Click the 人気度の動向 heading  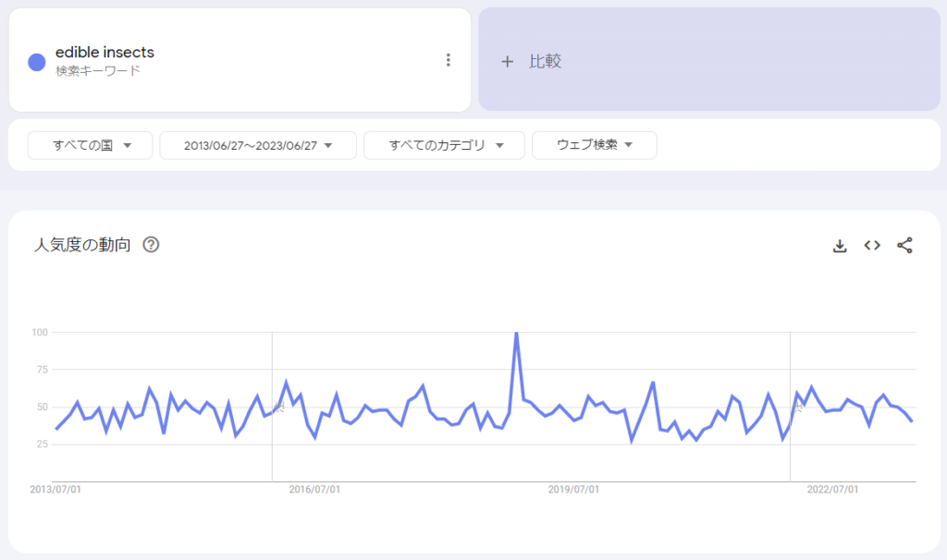[82, 245]
